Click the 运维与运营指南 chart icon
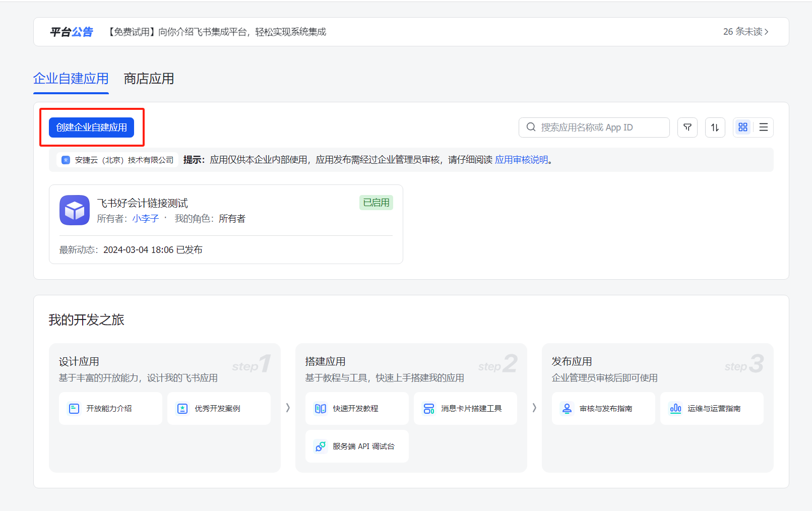This screenshot has width=812, height=511. coord(675,408)
